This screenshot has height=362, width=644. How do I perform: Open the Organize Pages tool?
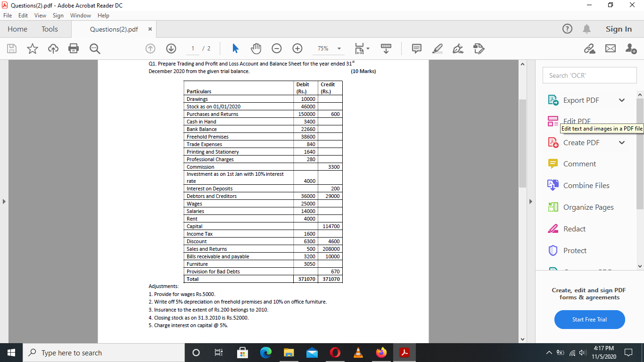(587, 207)
